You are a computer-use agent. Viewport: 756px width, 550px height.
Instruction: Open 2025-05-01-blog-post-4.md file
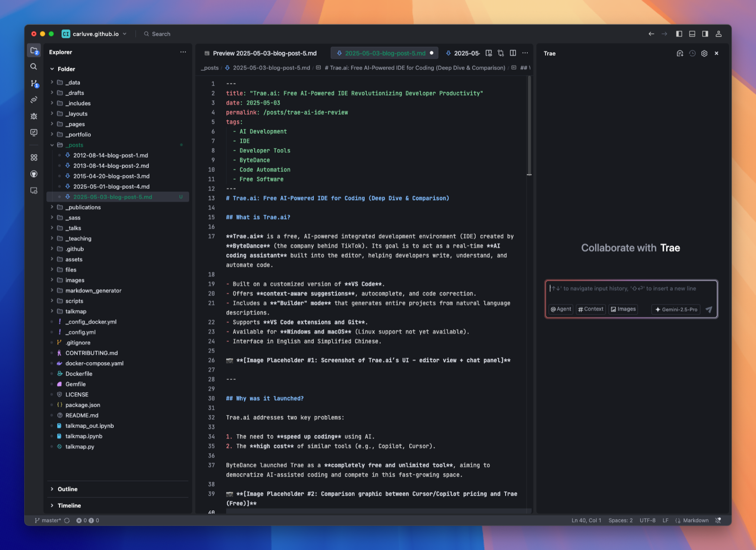111,186
